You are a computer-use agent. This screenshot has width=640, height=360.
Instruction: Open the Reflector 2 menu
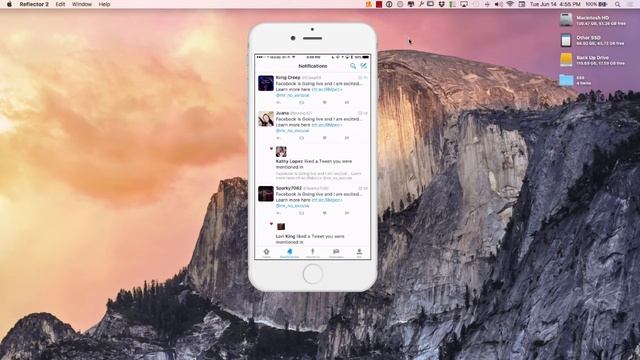coord(34,4)
